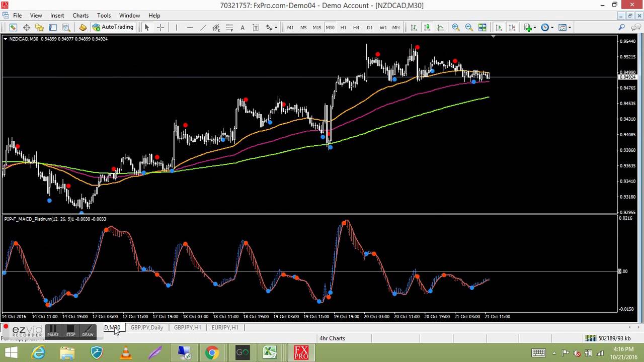Screen dimensions: 644x362
Task: Insert a text object
Action: [242, 27]
